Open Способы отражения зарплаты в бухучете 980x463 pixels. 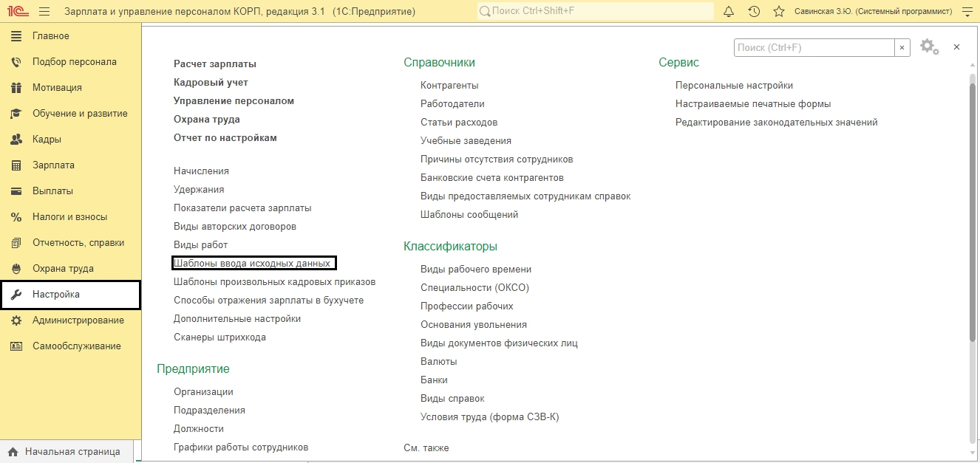click(268, 301)
